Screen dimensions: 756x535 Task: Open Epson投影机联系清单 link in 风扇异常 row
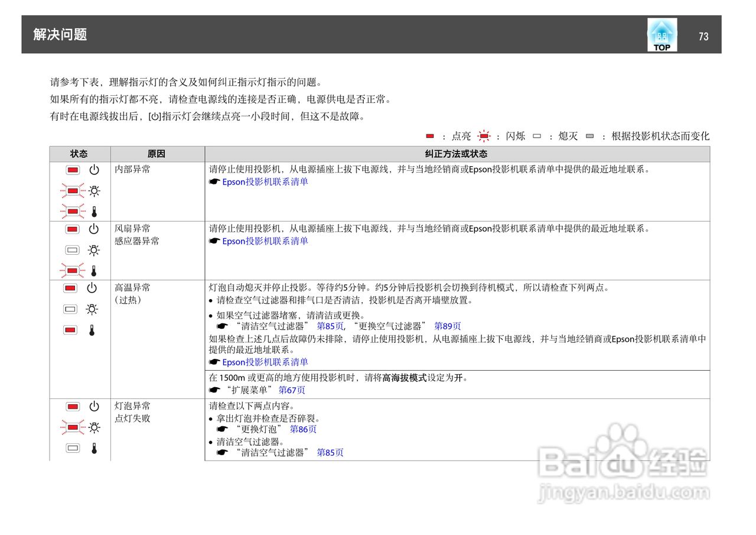point(265,241)
